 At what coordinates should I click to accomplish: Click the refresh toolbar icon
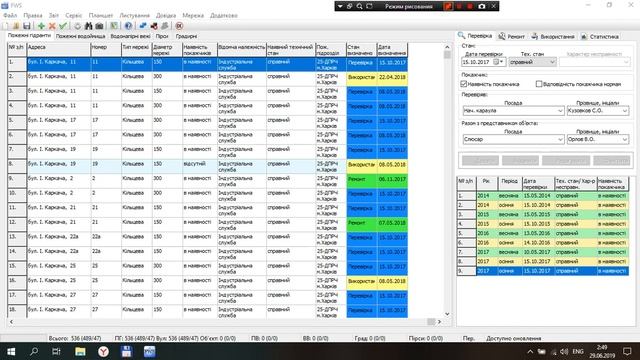coord(78,26)
